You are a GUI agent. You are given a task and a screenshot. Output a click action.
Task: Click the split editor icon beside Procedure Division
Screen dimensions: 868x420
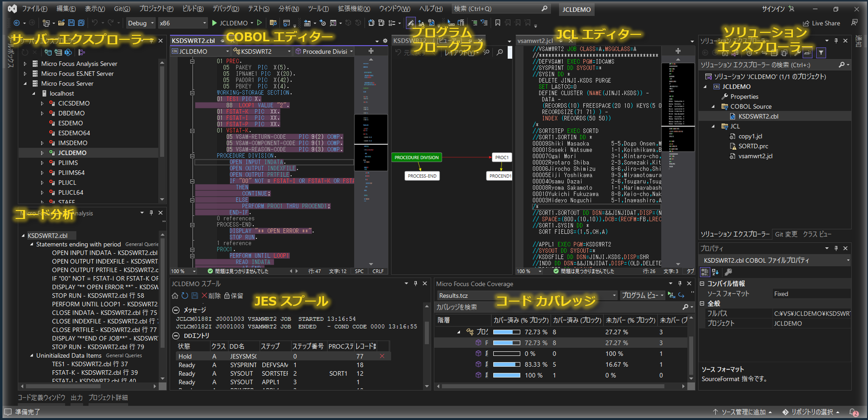point(371,51)
